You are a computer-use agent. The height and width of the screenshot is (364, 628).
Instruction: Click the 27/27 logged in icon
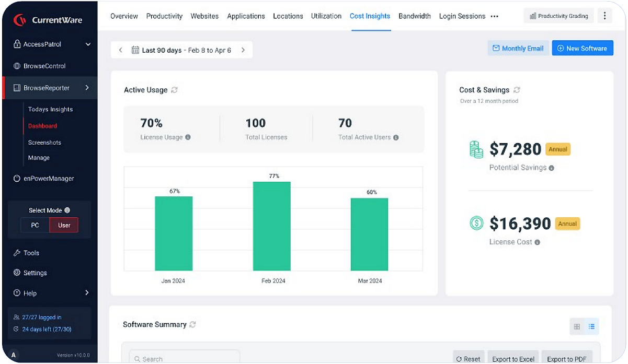pyautogui.click(x=16, y=317)
